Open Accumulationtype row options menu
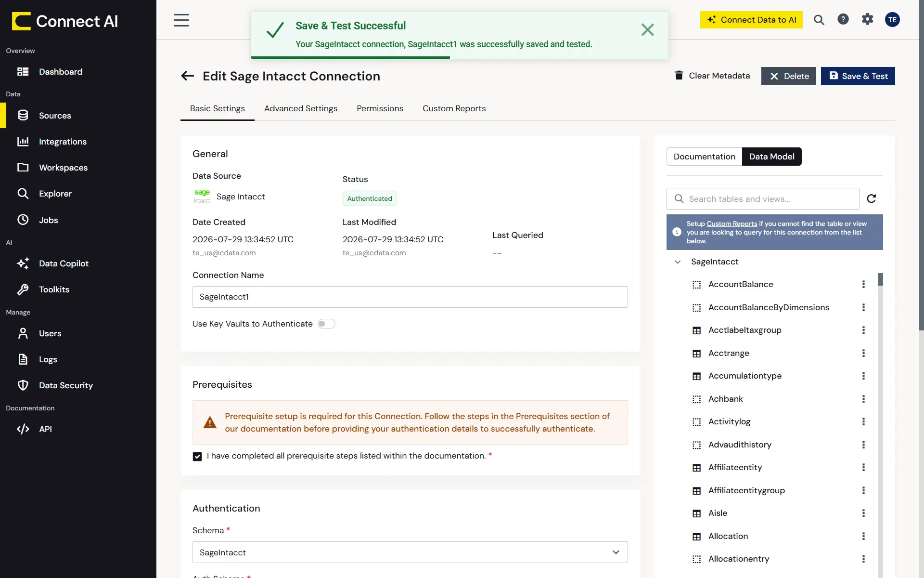Viewport: 924px width, 578px height. point(863,376)
